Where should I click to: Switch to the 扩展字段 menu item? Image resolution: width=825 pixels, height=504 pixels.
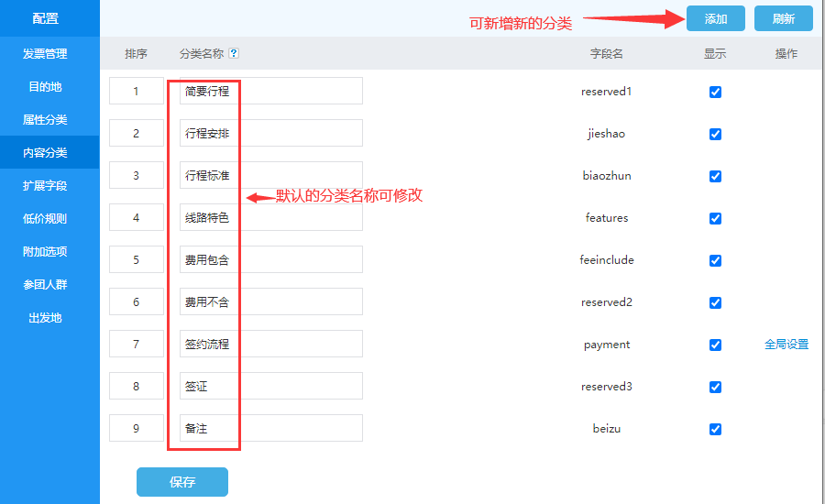[x=45, y=186]
